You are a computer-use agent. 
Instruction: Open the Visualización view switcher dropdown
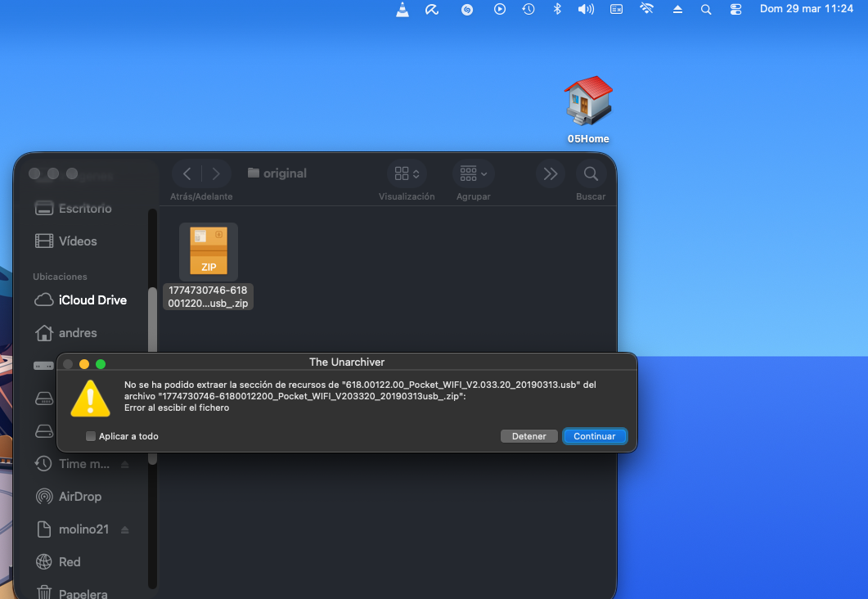[x=407, y=173]
